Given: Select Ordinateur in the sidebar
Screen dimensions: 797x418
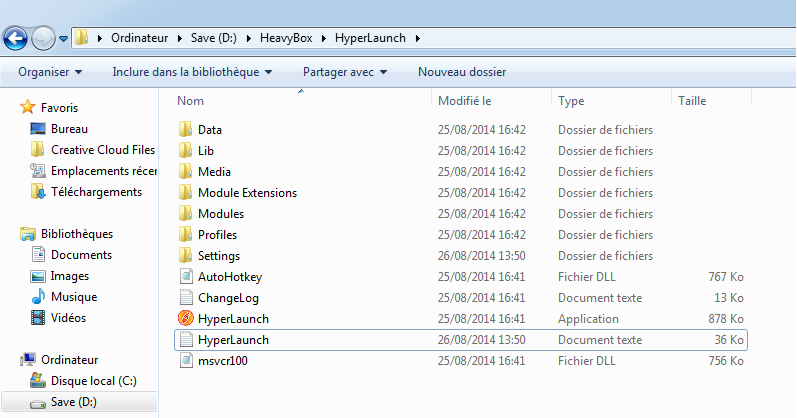Looking at the screenshot, I should (x=70, y=360).
